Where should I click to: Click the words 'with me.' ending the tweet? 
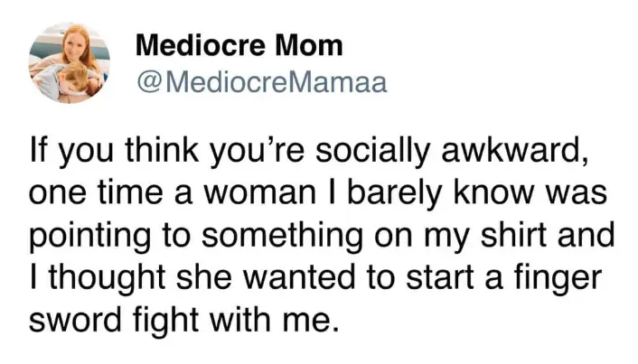(x=275, y=320)
